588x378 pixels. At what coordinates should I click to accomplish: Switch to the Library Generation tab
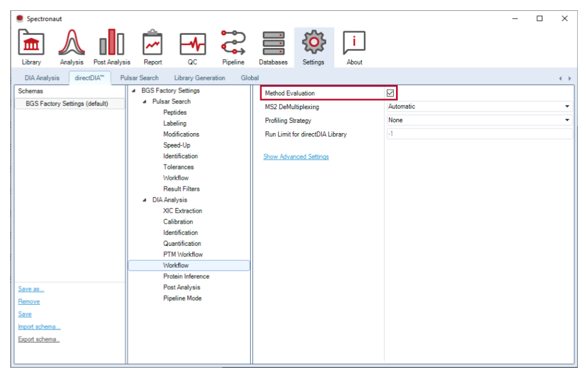point(199,78)
